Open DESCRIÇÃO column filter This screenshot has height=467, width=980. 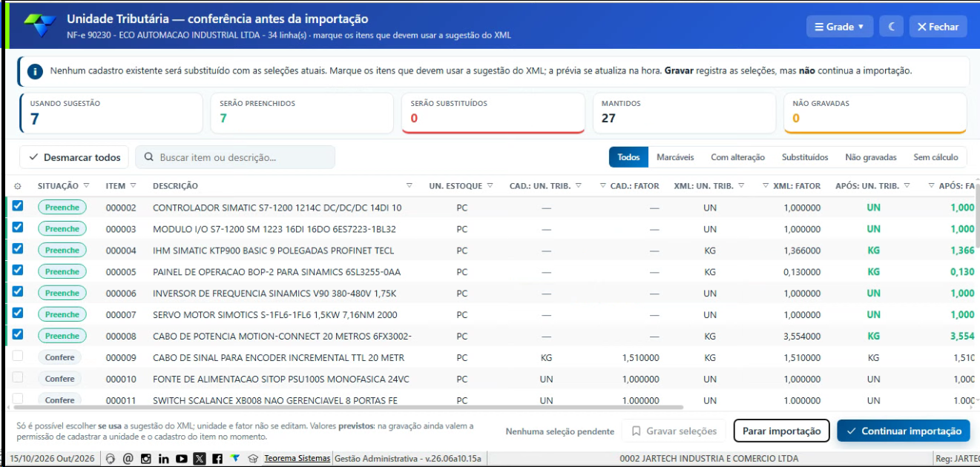point(410,185)
